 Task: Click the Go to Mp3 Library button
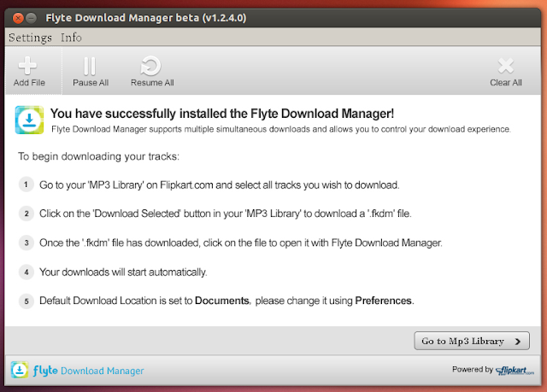pyautogui.click(x=472, y=341)
